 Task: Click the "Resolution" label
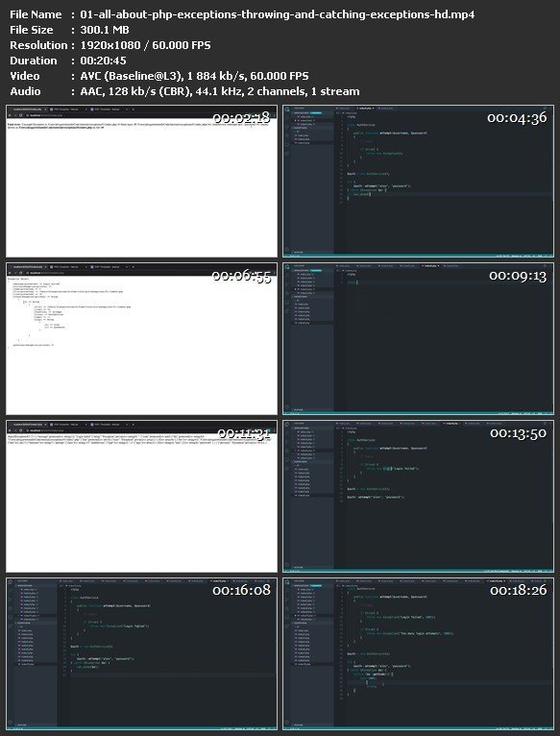click(38, 45)
